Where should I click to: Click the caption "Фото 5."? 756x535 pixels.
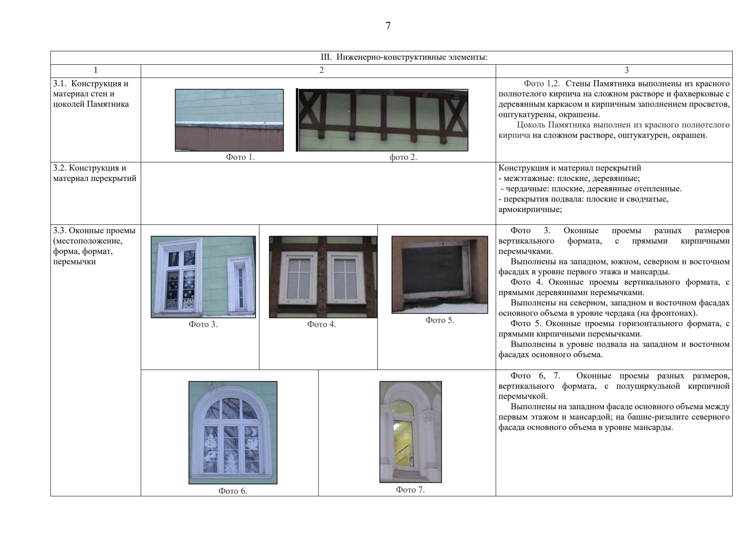(440, 320)
